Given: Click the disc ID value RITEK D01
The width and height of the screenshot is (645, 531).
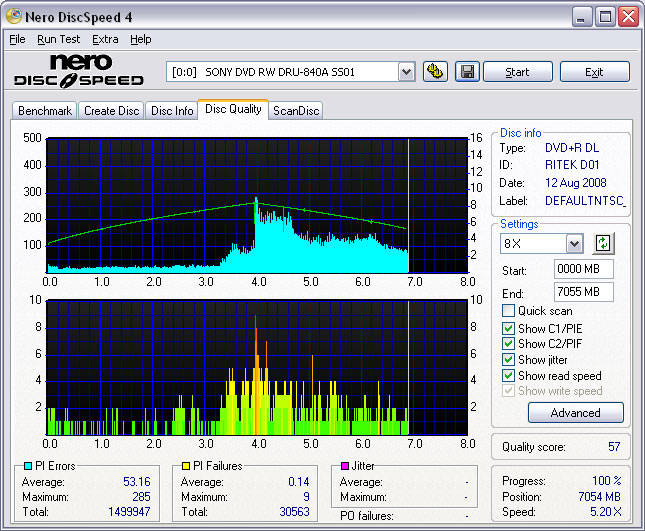Looking at the screenshot, I should (x=572, y=165).
